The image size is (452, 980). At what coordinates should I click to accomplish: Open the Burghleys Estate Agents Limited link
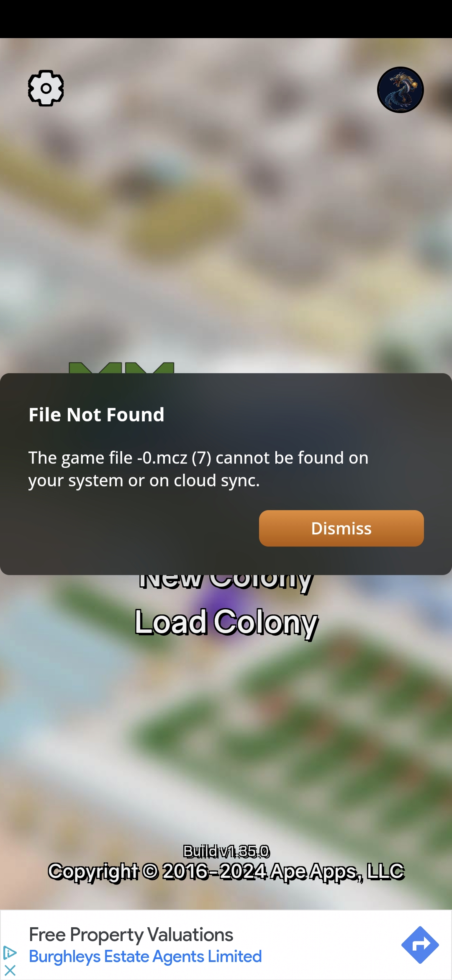[x=145, y=957]
